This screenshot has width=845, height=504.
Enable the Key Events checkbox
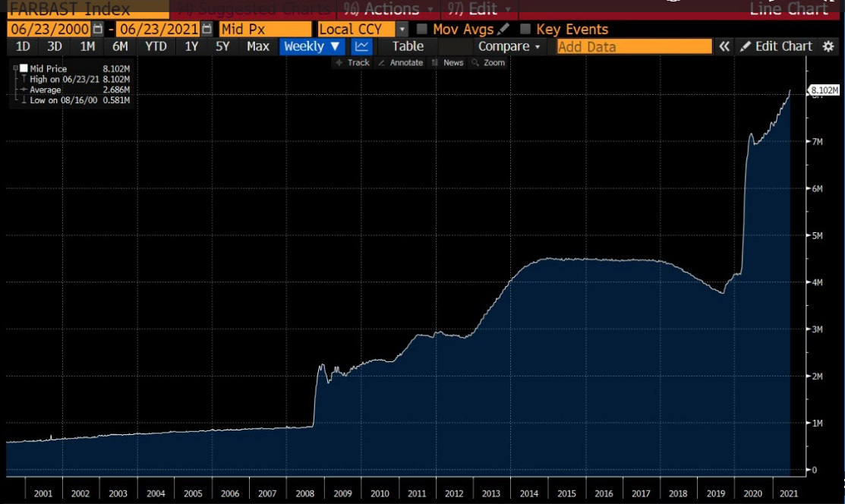coord(525,30)
